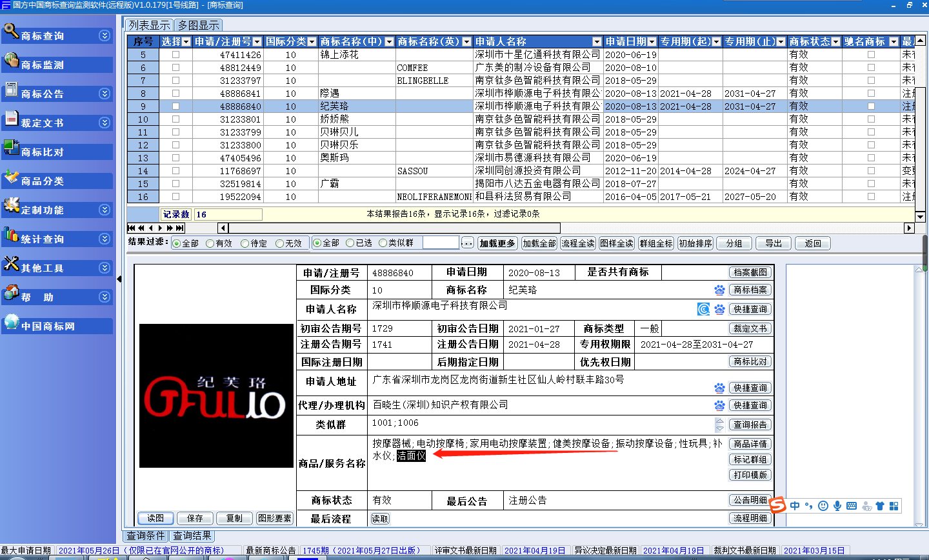Open Sogou toolbox grid icon

coord(894,506)
